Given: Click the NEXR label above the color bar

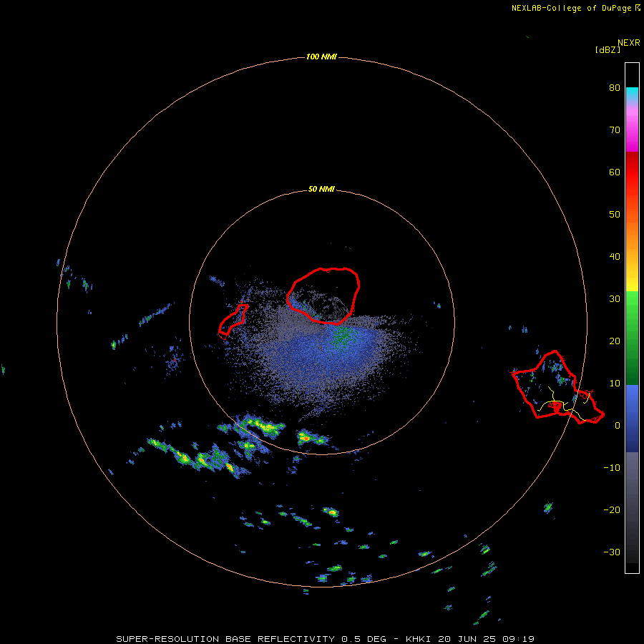Looking at the screenshot, I should pyautogui.click(x=628, y=43).
